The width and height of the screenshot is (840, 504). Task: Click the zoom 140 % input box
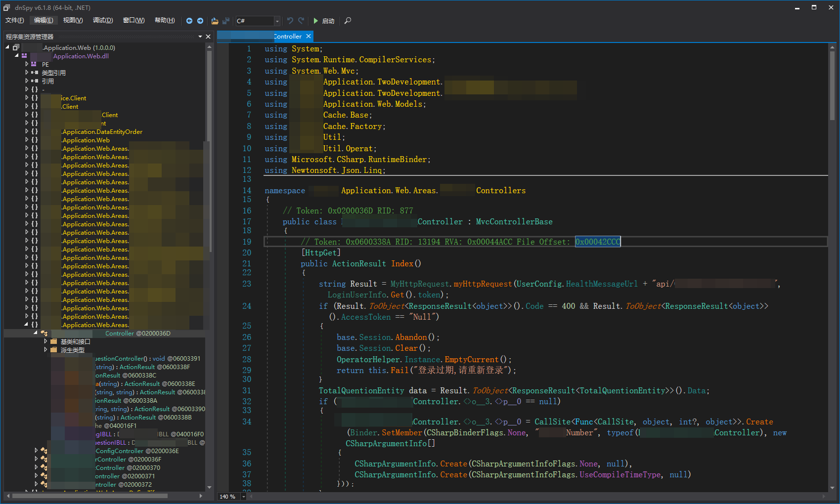(x=228, y=496)
